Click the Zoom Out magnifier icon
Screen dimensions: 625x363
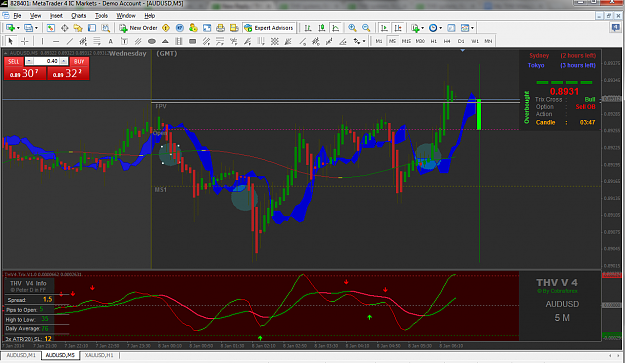pyautogui.click(x=366, y=28)
